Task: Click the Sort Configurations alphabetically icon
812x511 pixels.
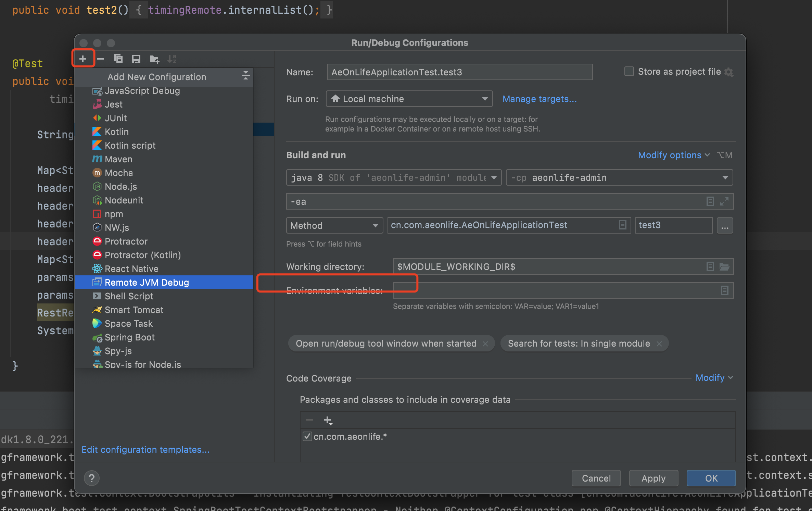Action: (172, 59)
